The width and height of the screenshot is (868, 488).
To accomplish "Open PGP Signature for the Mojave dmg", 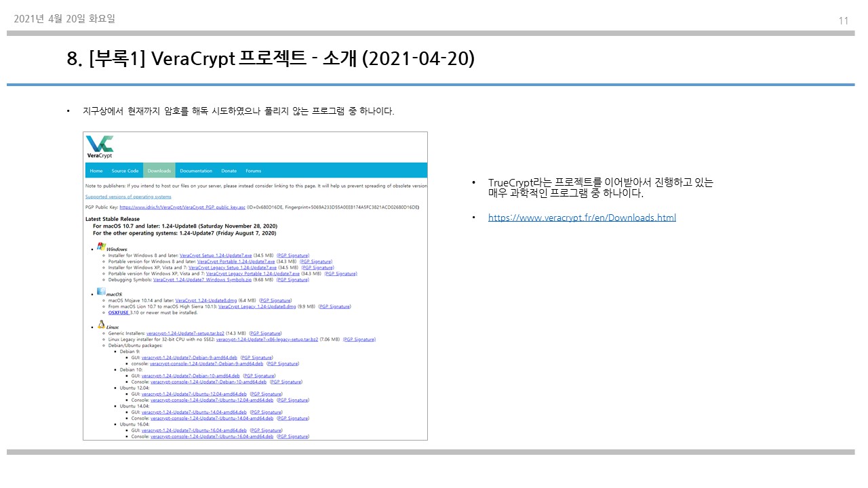I will [275, 300].
